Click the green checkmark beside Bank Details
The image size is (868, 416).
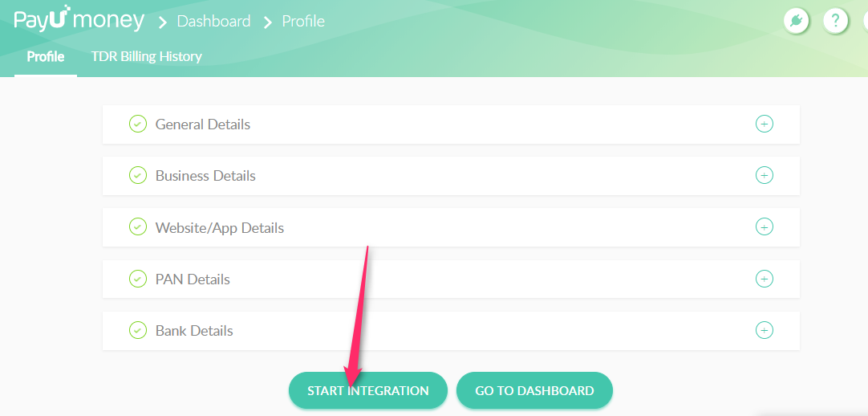pos(138,330)
